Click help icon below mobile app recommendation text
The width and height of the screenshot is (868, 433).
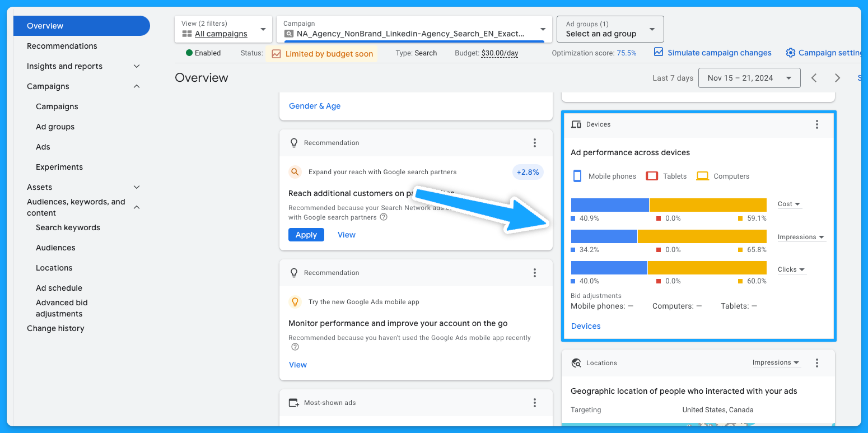click(295, 347)
